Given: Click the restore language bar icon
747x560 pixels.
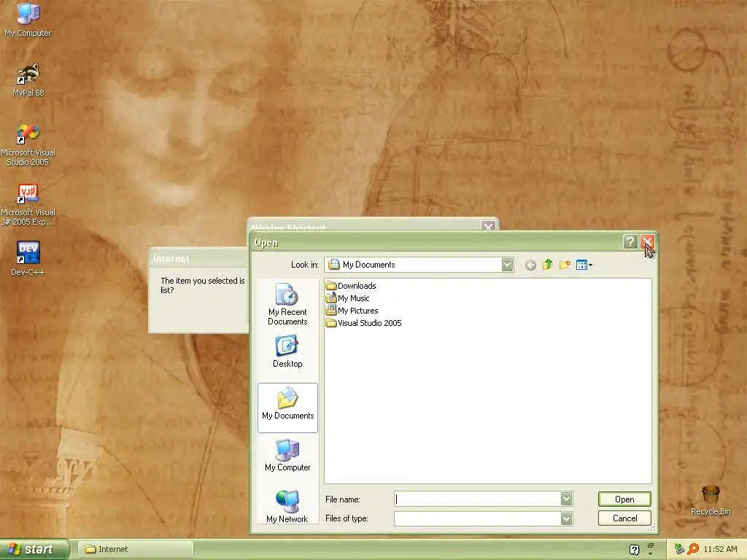Looking at the screenshot, I should point(651,545).
